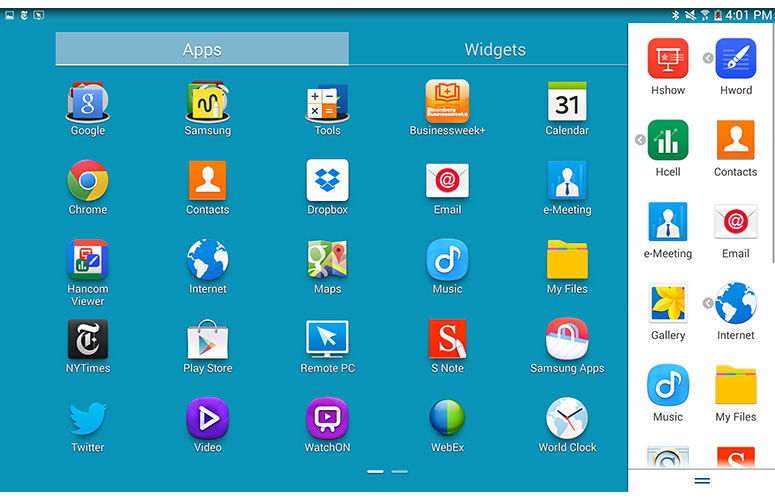
Task: Expand the arrow beside Hcell
Action: [640, 140]
